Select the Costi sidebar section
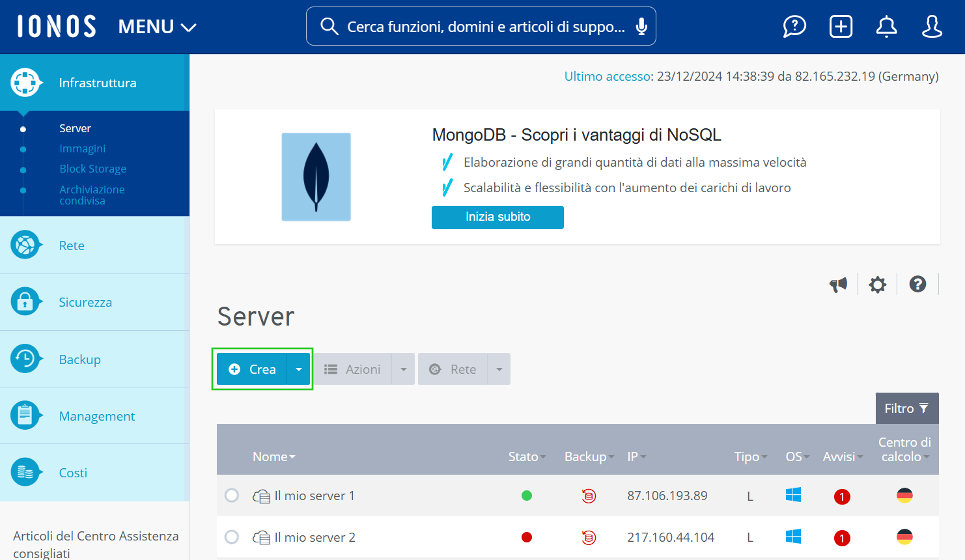 [94, 473]
